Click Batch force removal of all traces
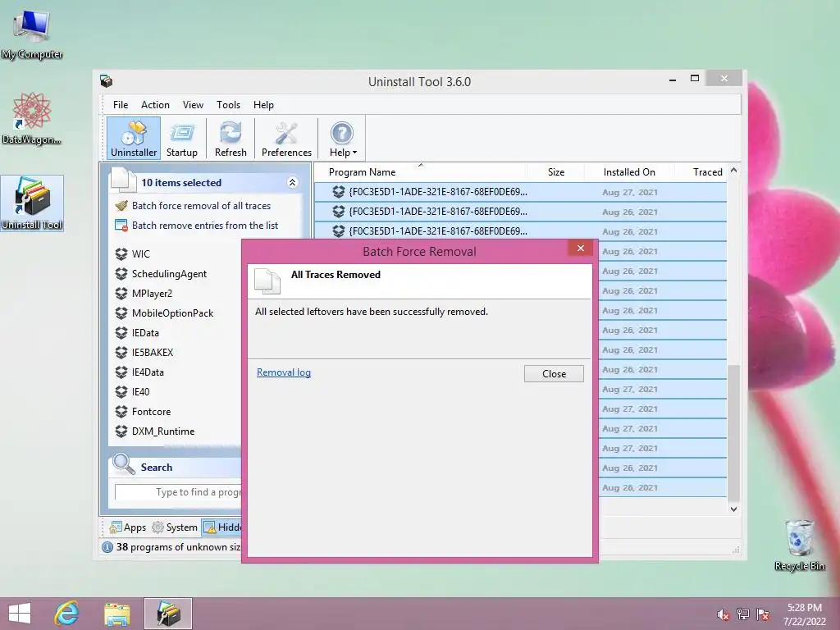 pos(201,206)
